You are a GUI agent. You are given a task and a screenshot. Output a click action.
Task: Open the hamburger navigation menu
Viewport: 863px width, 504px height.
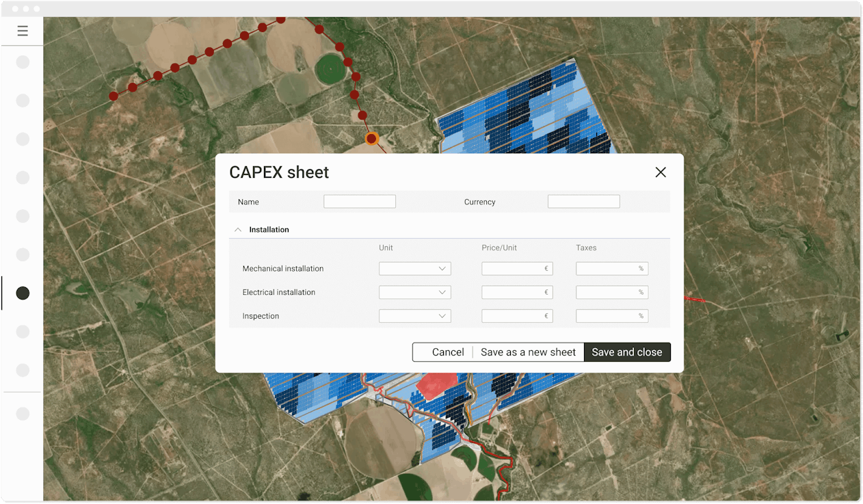23,31
